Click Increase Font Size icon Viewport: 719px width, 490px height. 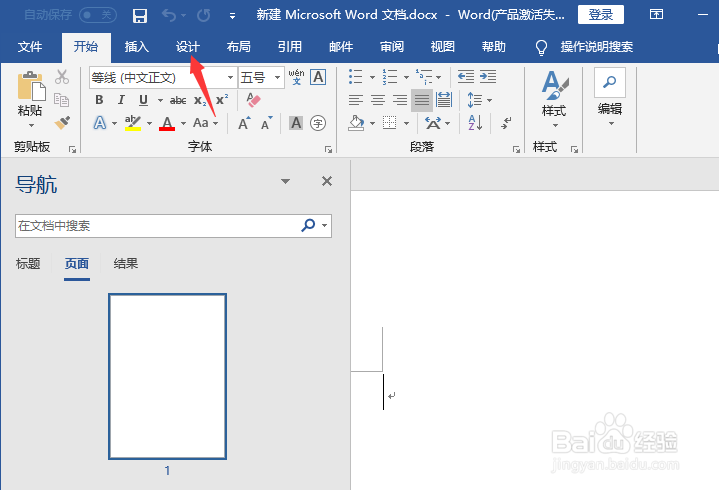[244, 123]
